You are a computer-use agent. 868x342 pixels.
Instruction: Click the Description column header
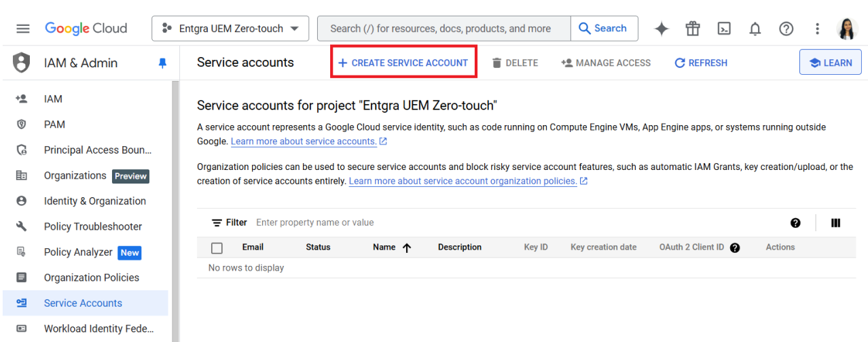[x=460, y=247]
